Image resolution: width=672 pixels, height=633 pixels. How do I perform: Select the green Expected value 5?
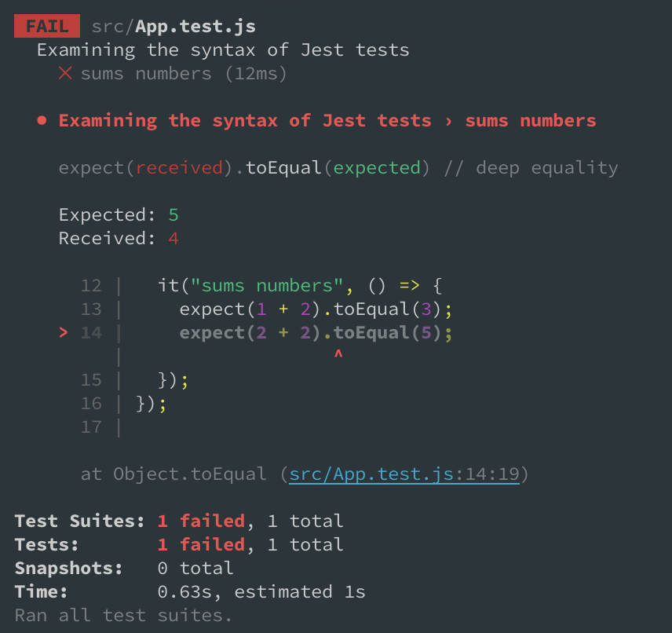pos(173,215)
